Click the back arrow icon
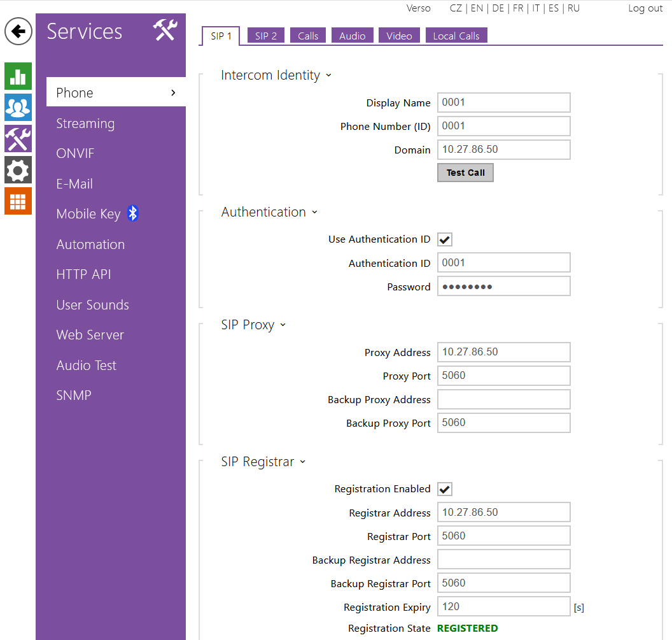The width and height of the screenshot is (672, 640). (x=18, y=31)
